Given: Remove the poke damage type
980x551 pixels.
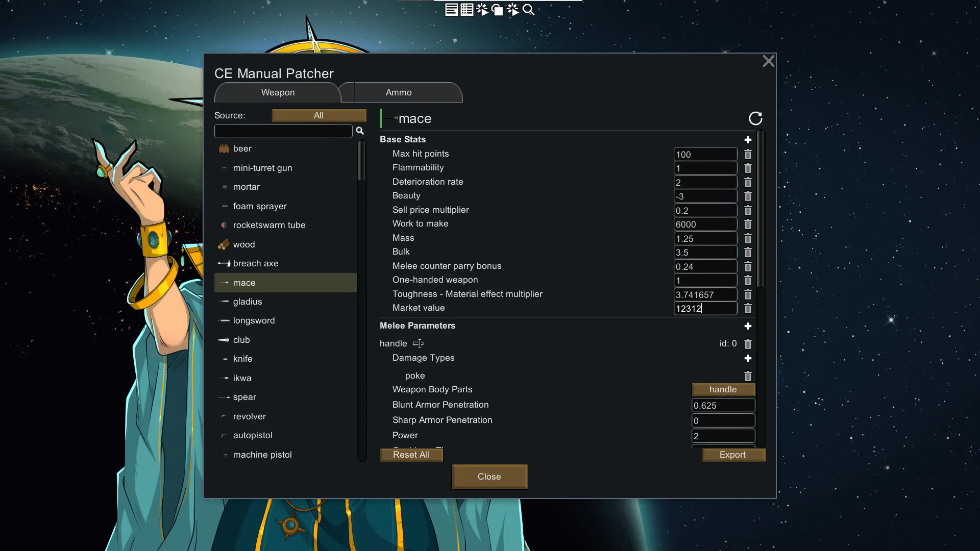Looking at the screenshot, I should pos(748,376).
